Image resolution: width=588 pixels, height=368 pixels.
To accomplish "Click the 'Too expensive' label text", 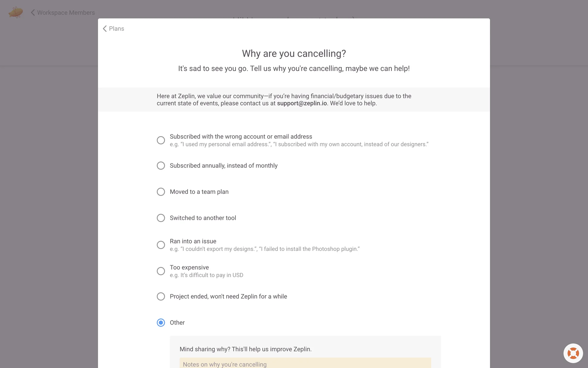I will [189, 267].
